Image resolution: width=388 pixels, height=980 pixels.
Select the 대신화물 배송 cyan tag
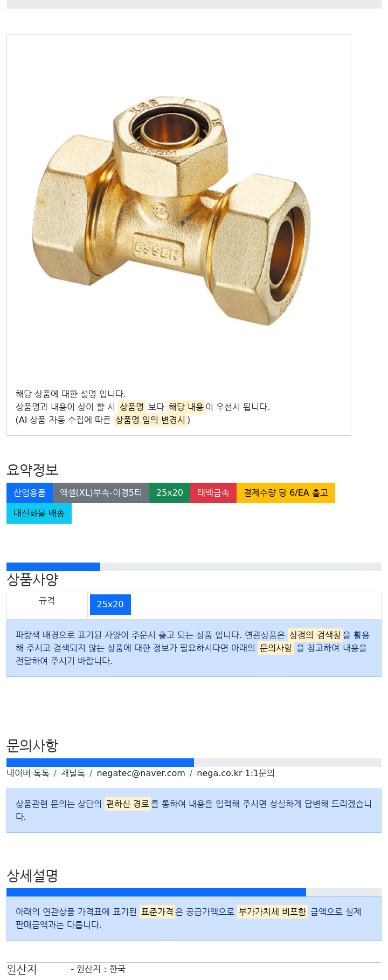39,513
